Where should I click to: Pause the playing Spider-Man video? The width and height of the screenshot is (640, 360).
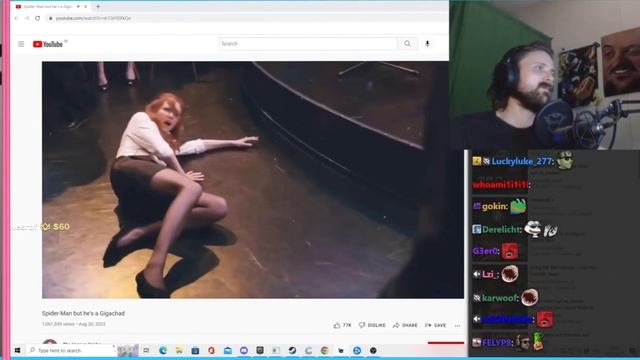(253, 180)
